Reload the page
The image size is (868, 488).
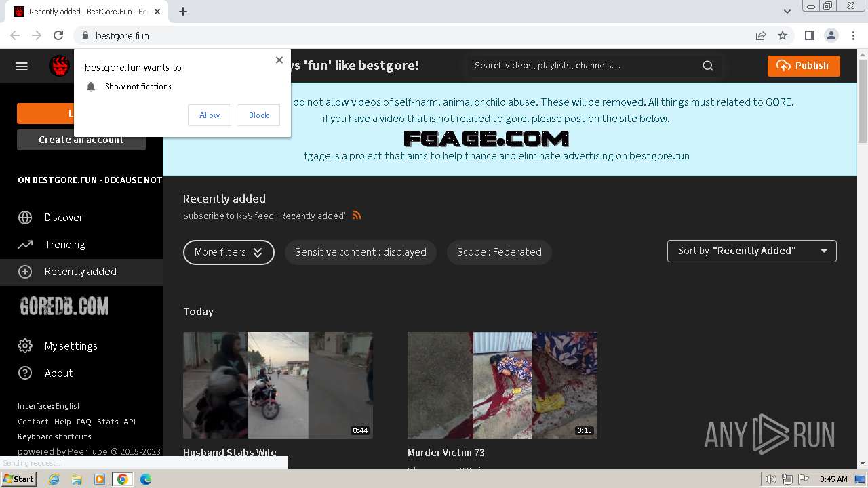(58, 35)
